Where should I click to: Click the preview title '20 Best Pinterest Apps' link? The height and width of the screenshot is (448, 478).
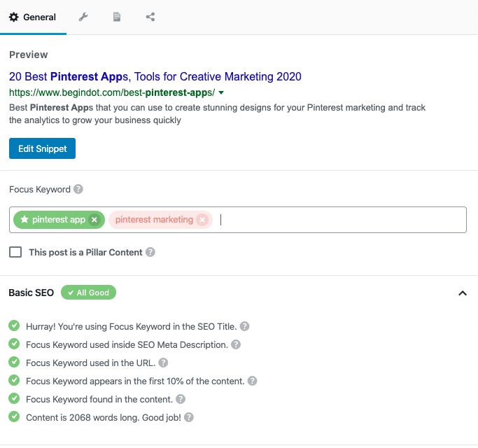pos(155,76)
